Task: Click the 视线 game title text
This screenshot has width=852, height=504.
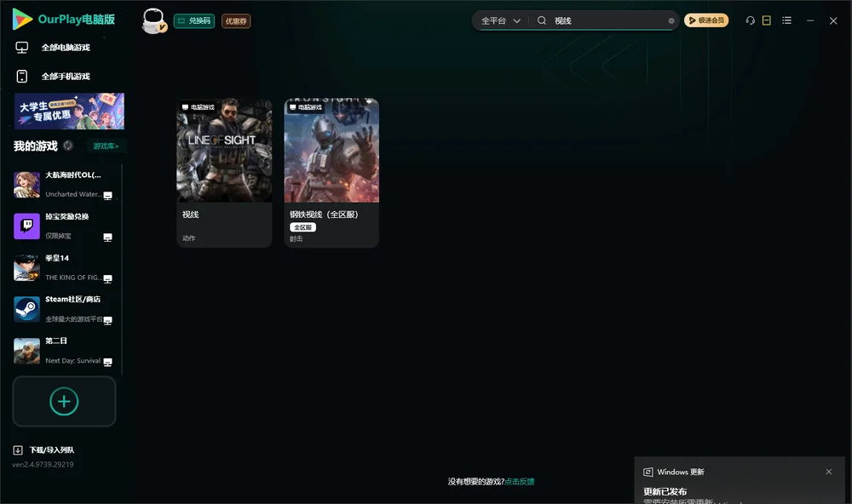Action: point(191,215)
